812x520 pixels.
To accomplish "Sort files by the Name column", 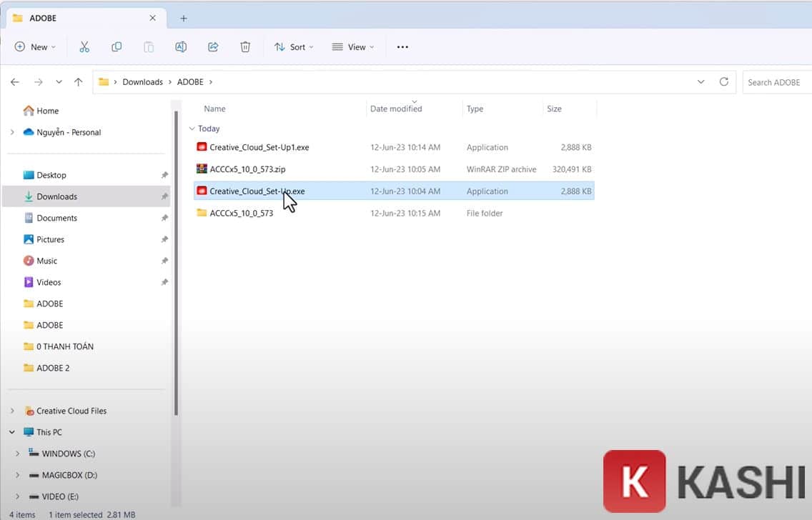I will tap(214, 109).
